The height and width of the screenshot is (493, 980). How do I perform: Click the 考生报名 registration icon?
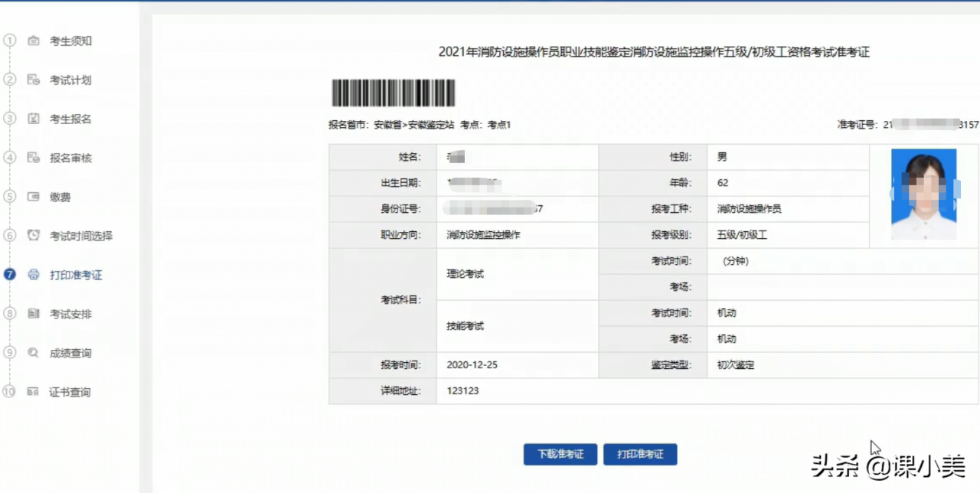[x=33, y=119]
